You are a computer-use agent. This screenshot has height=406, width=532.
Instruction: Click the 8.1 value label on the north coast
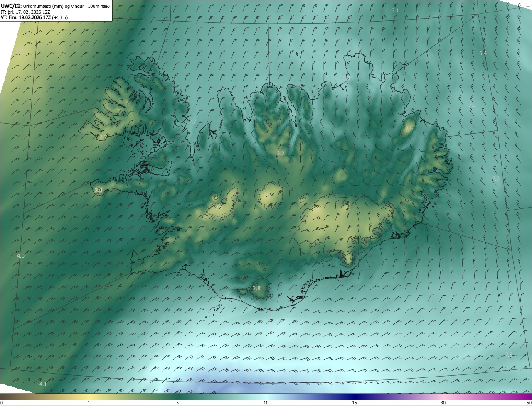click(293, 114)
